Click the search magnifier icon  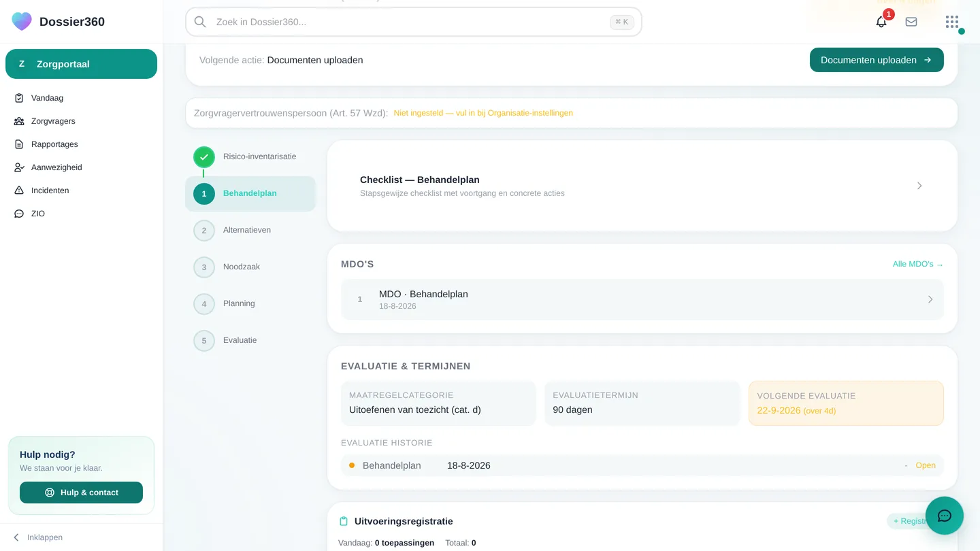[x=200, y=22]
